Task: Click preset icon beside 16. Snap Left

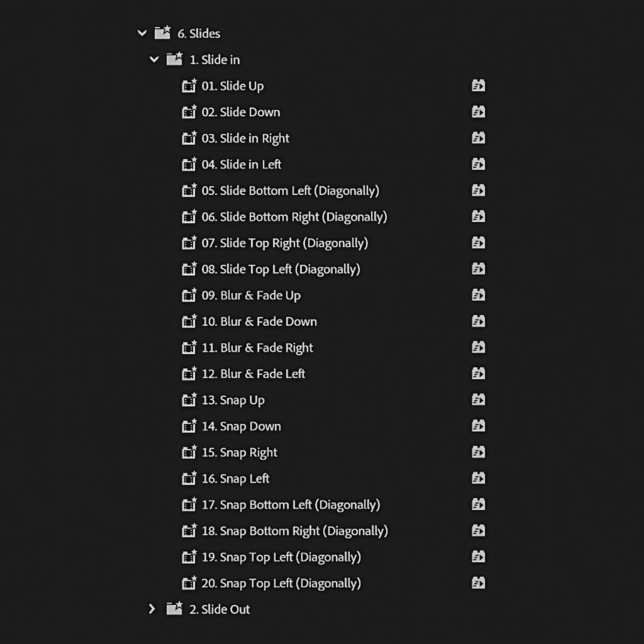Action: (x=189, y=478)
